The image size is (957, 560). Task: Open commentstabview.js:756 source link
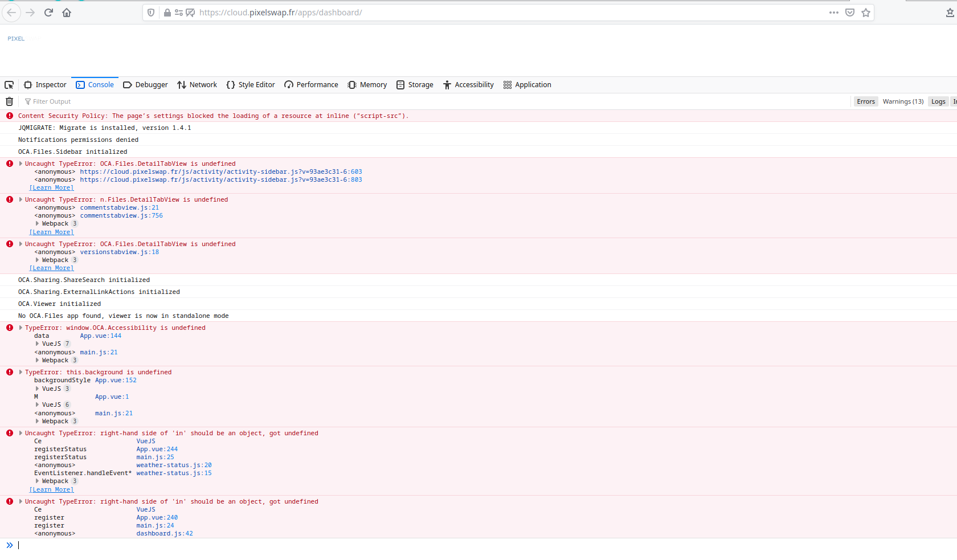tap(121, 215)
